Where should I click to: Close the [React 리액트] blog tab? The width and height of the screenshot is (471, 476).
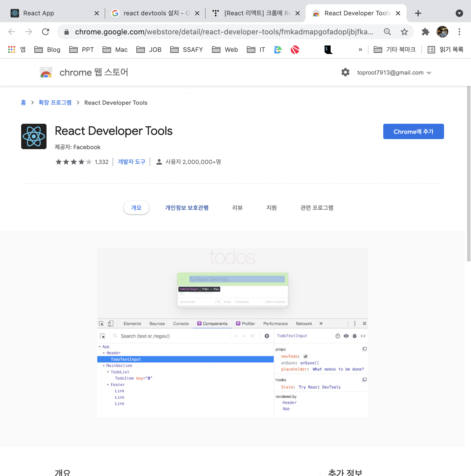[x=298, y=13]
